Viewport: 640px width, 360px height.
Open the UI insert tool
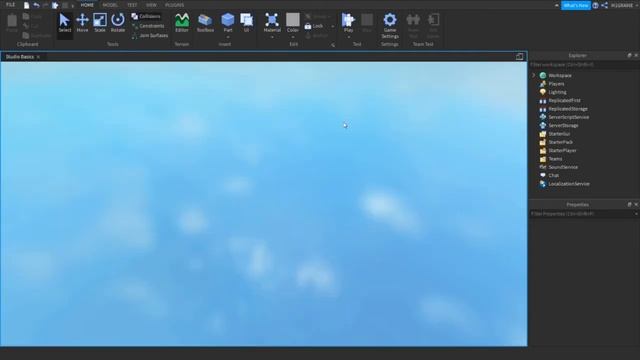point(247,23)
